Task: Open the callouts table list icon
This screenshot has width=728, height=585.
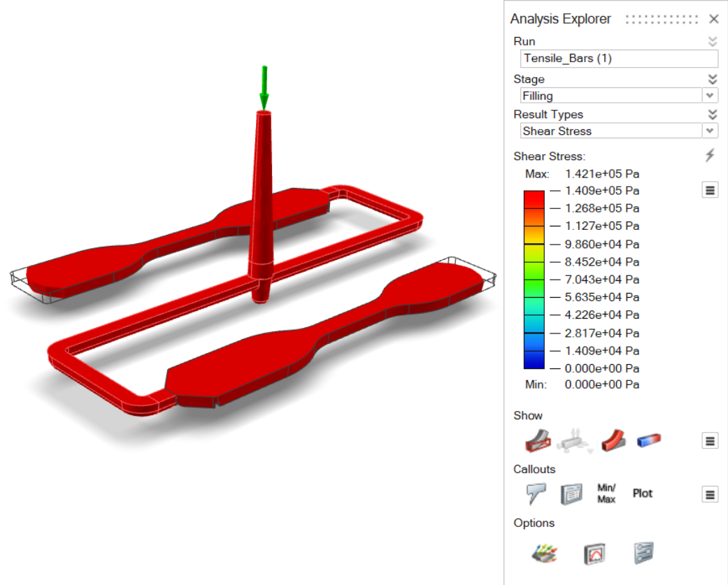Action: click(571, 494)
